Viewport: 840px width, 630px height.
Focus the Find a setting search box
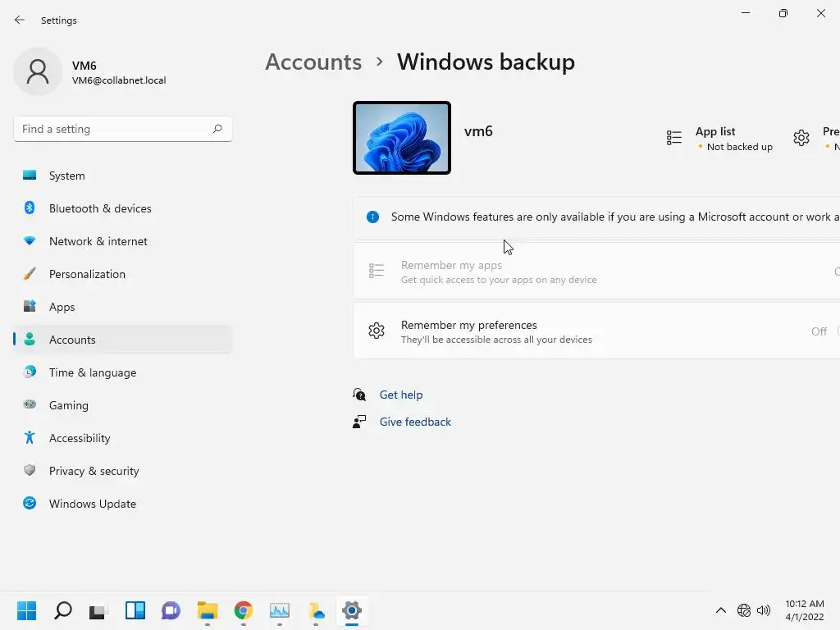(123, 129)
